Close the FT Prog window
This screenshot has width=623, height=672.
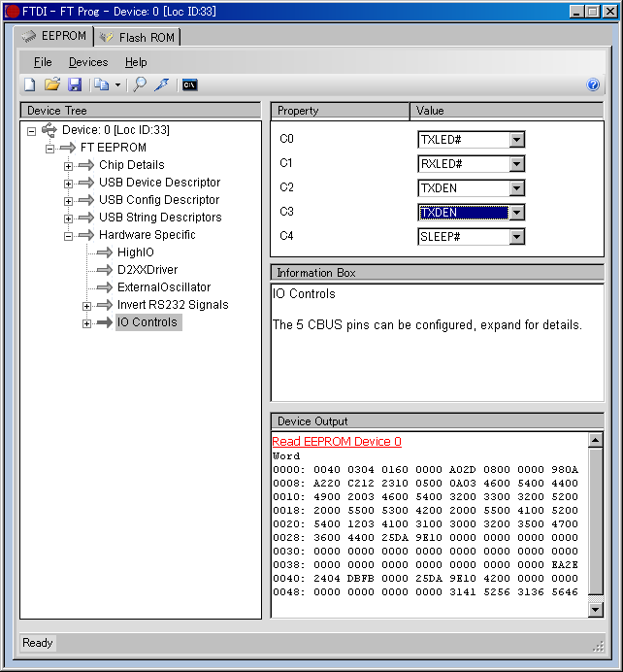click(x=609, y=11)
